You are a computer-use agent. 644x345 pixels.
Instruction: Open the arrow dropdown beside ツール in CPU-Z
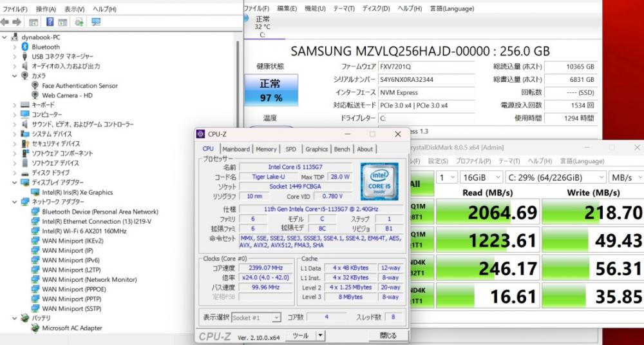pos(320,335)
